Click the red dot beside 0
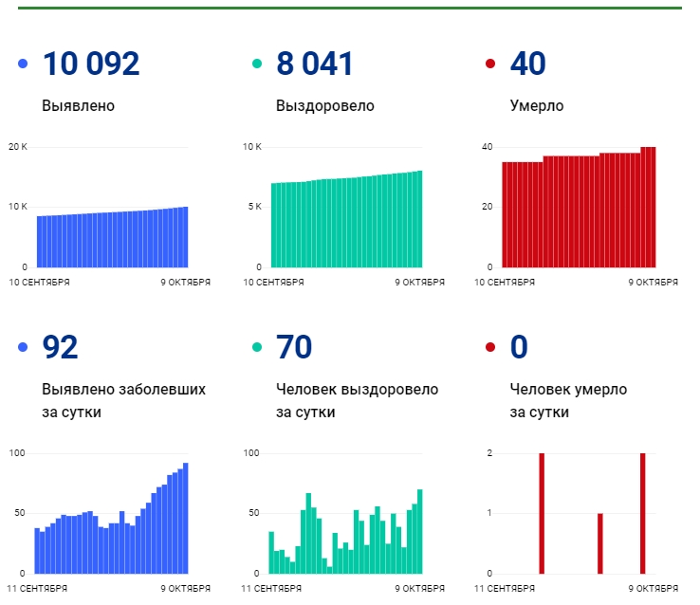The height and width of the screenshot is (605, 700). 490,347
